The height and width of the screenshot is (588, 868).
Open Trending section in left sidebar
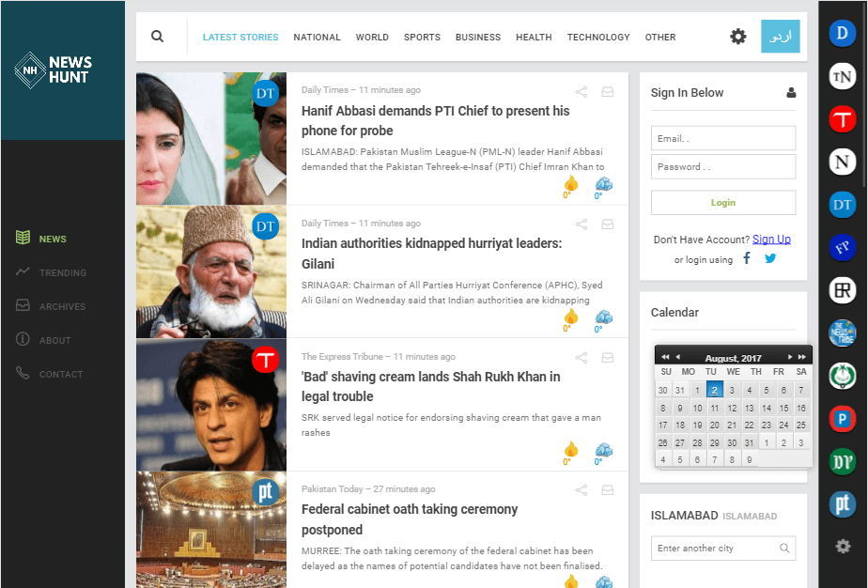[x=51, y=272]
